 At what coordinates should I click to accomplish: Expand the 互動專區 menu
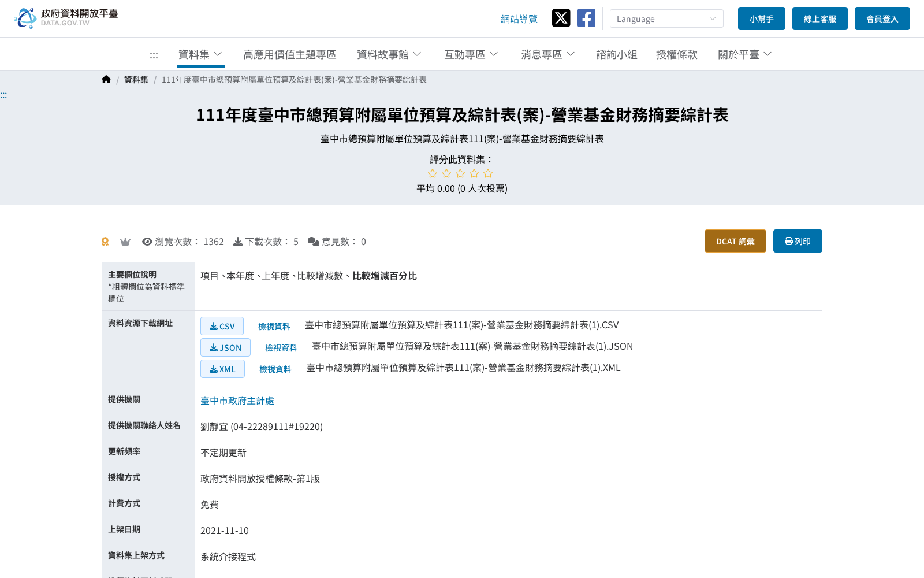[471, 54]
